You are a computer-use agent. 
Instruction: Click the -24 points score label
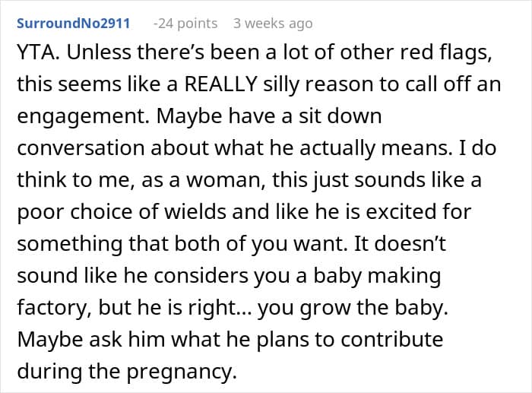tap(185, 24)
